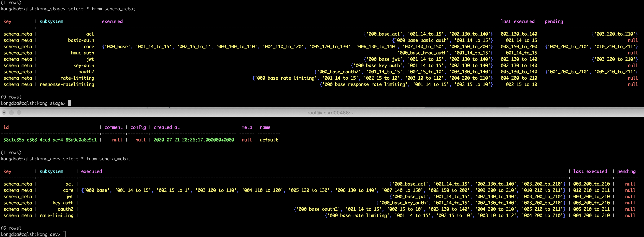The image size is (644, 237).
Task: Click the minimize button of lower terminal window
Action: (11, 113)
